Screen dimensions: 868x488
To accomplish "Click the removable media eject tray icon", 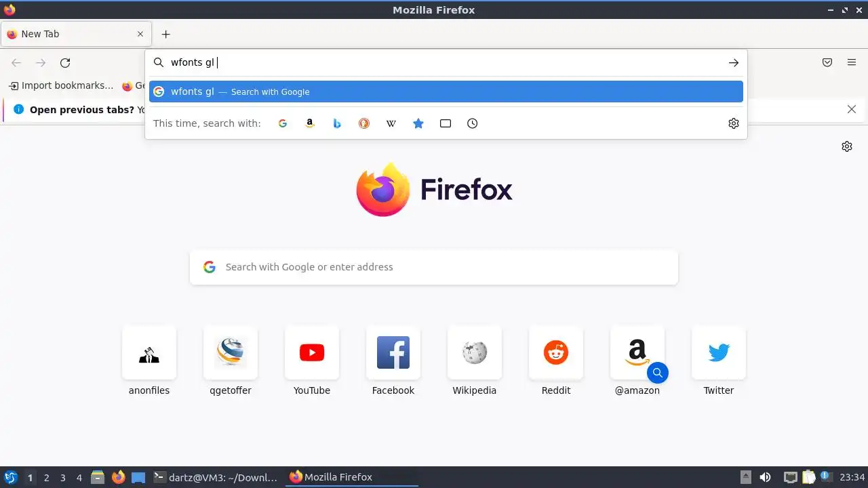I will click(746, 477).
